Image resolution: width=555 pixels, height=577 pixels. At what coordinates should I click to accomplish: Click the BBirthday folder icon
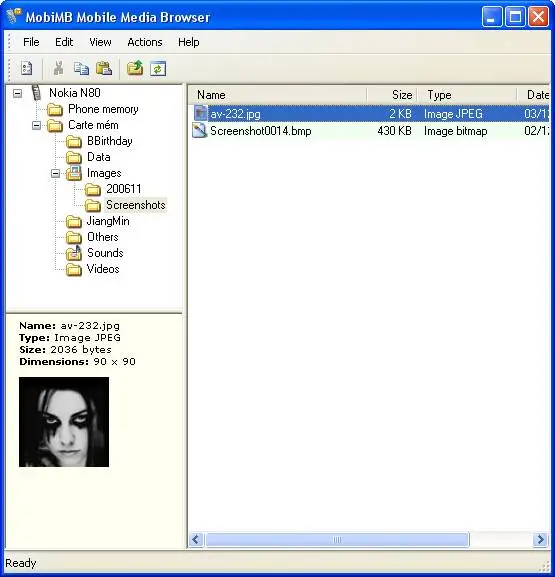pos(74,141)
